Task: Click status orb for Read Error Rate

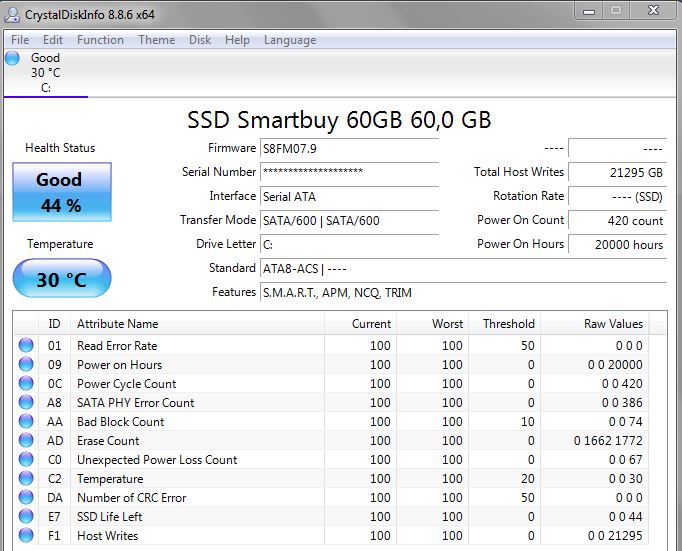Action: click(26, 345)
